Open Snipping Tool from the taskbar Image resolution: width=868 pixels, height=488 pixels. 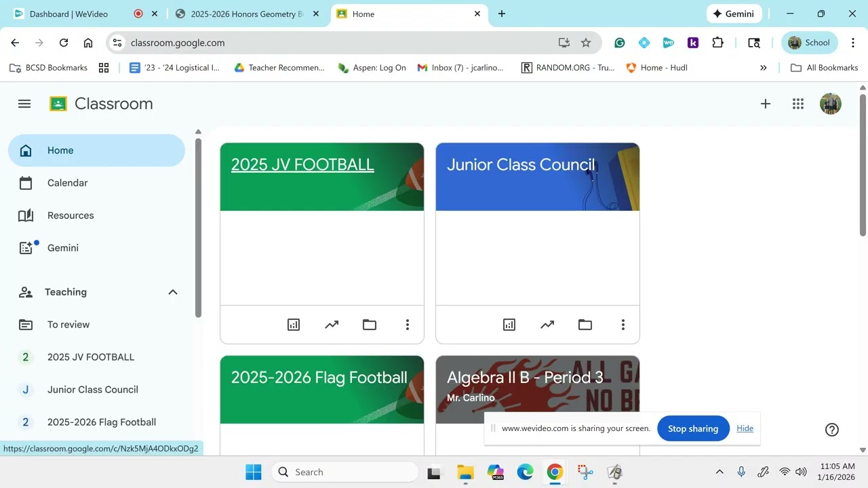point(585,472)
